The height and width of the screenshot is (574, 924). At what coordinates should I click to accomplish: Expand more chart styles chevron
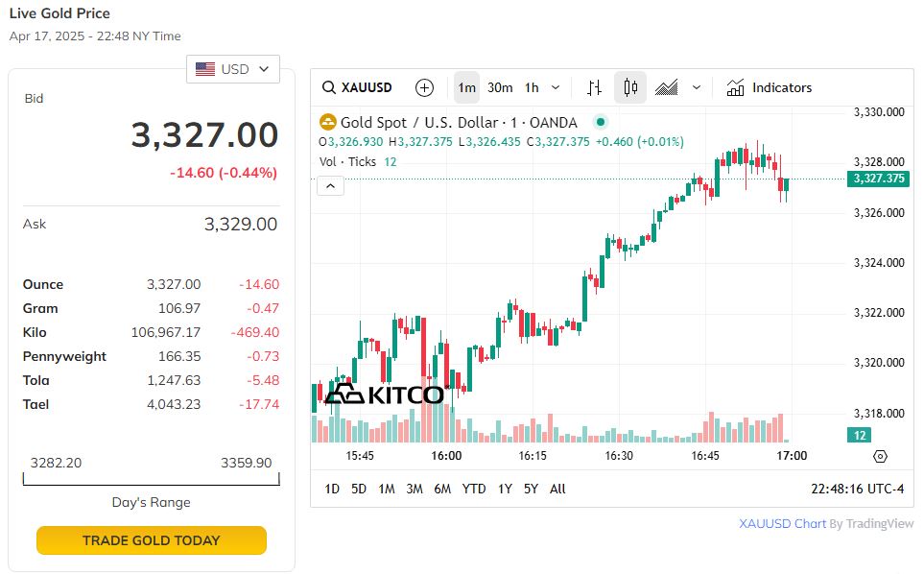pyautogui.click(x=697, y=87)
